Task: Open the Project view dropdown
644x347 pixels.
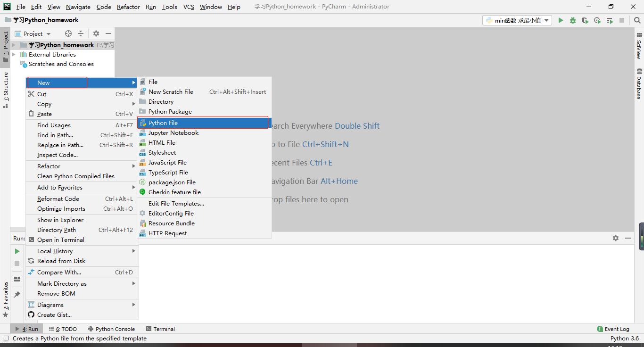Action: point(33,33)
